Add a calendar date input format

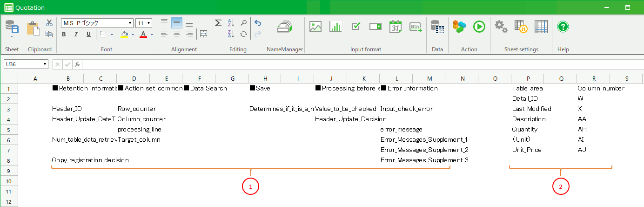pyautogui.click(x=396, y=27)
